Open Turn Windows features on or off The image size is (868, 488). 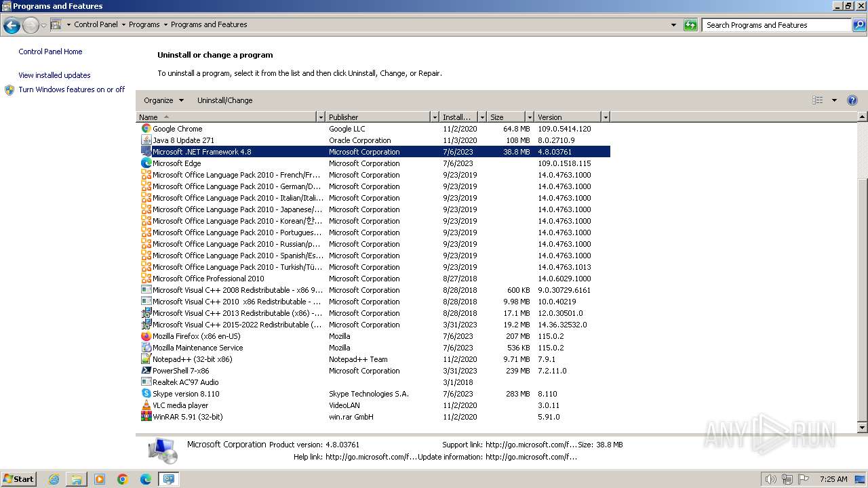71,89
